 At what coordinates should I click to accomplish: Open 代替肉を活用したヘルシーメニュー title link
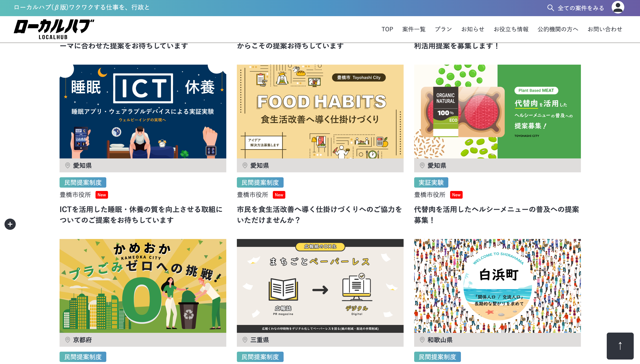(x=497, y=215)
